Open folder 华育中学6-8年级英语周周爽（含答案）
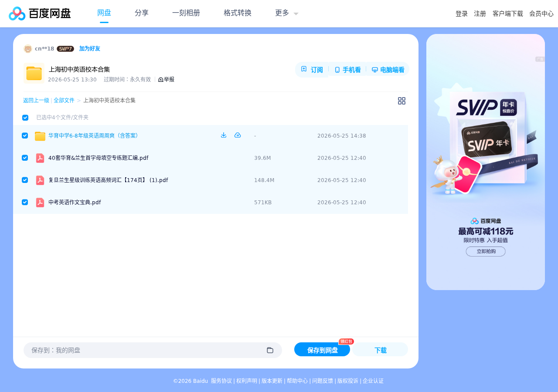Screen dimensions: 558x392 94,136
